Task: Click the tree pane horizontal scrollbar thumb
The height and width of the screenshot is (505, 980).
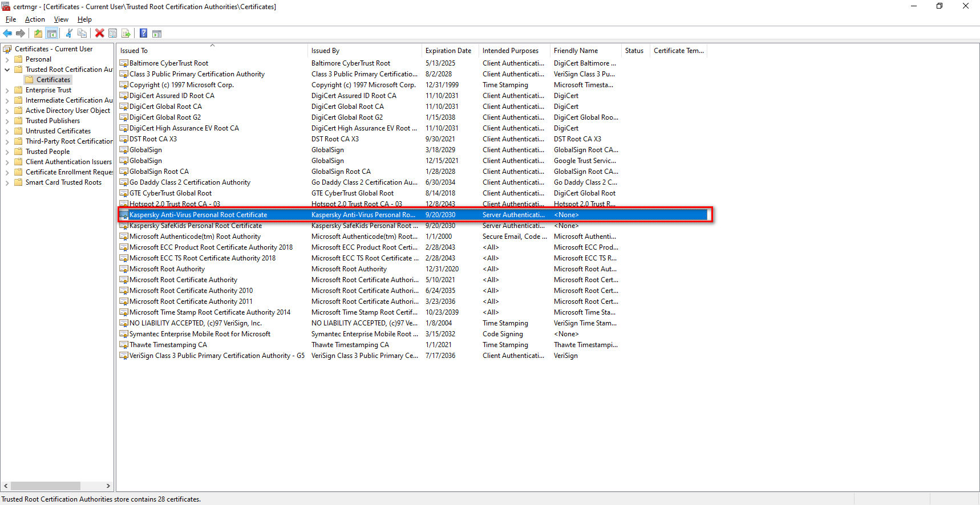Action: (x=45, y=486)
